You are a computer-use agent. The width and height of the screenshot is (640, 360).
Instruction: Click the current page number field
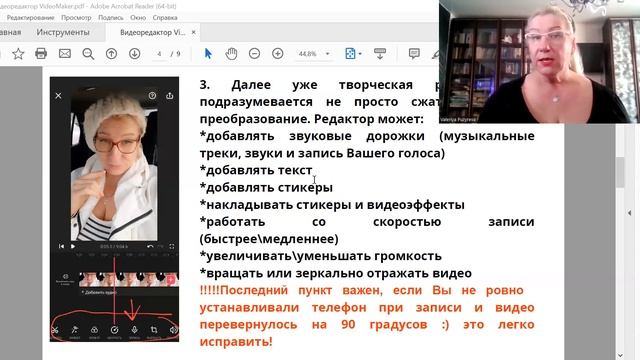point(159,54)
